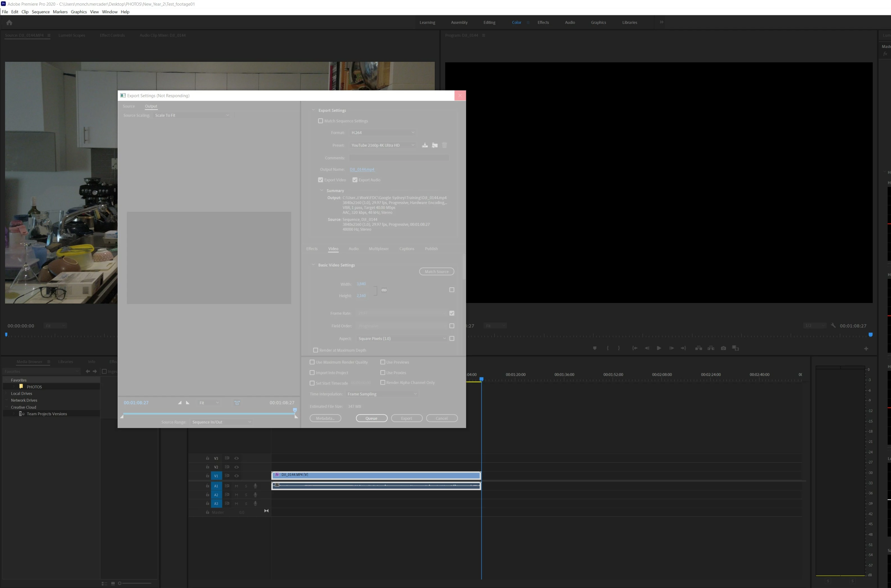Screen dimensions: 891x588
Task: Click Save Preset icon beside Preset dropdown
Action: click(x=425, y=145)
